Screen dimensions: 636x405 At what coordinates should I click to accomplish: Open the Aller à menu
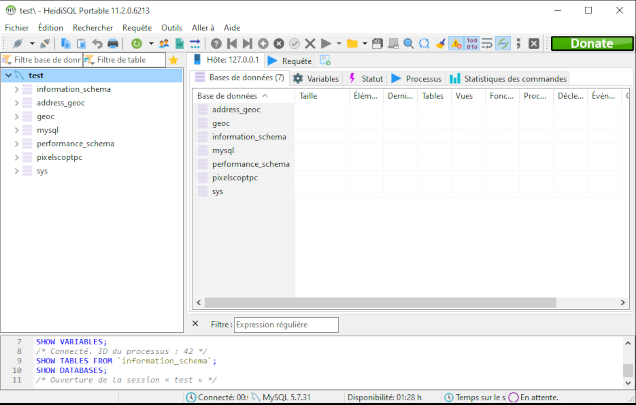pos(203,28)
